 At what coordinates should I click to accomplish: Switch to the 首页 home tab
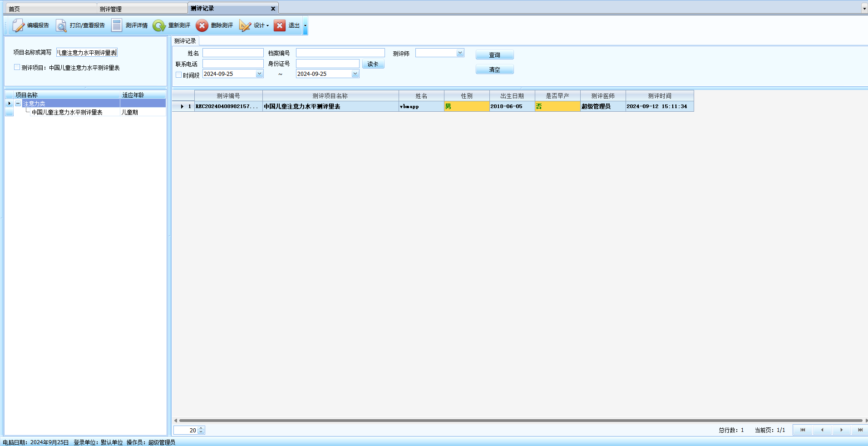[x=15, y=9]
